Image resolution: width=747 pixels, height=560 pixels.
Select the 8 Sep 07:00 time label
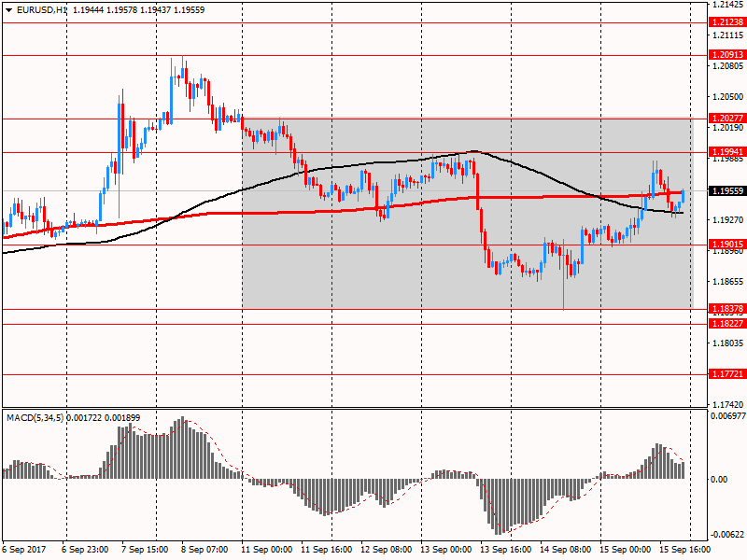(204, 550)
